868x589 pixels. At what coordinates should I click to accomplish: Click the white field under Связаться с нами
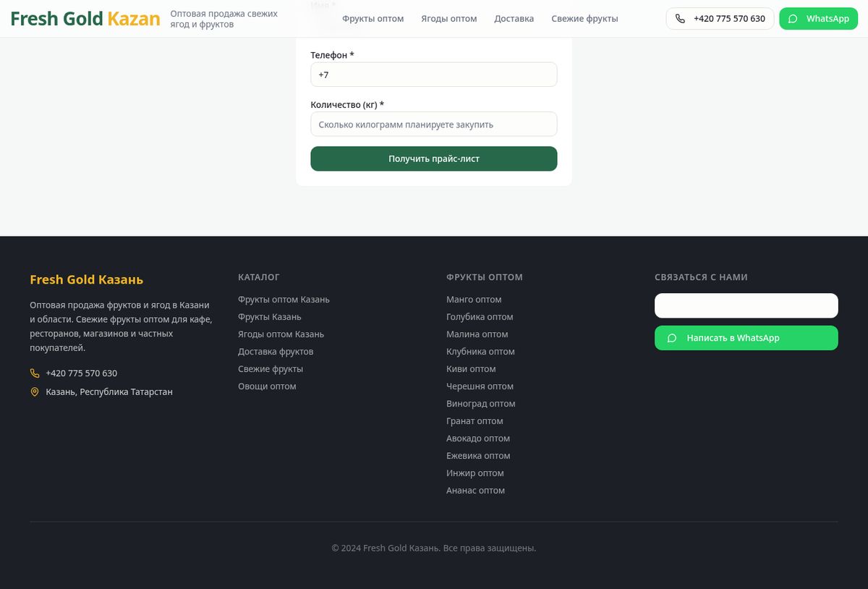[746, 305]
